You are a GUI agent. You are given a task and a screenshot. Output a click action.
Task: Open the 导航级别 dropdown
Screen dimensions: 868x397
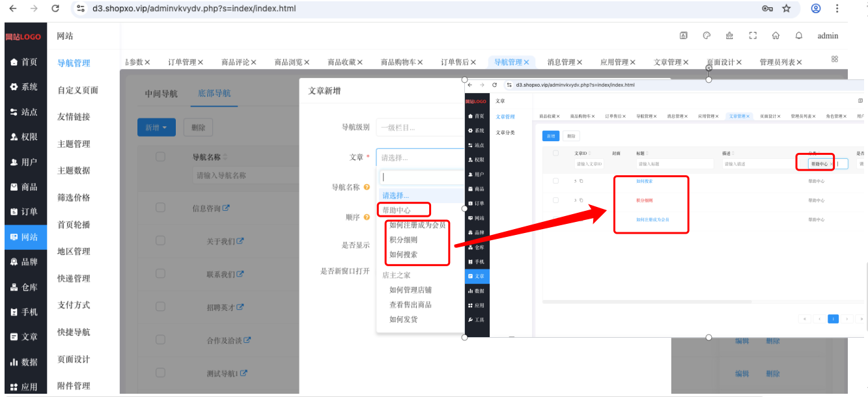click(421, 128)
